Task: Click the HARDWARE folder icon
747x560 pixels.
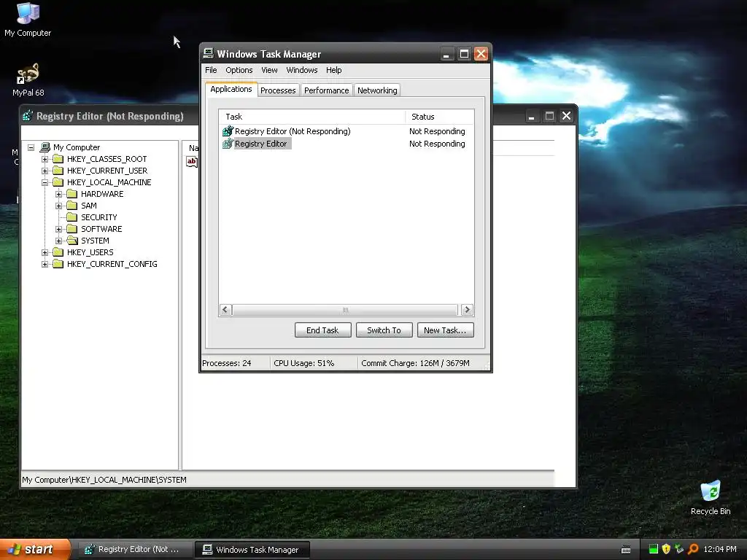Action: pyautogui.click(x=72, y=194)
